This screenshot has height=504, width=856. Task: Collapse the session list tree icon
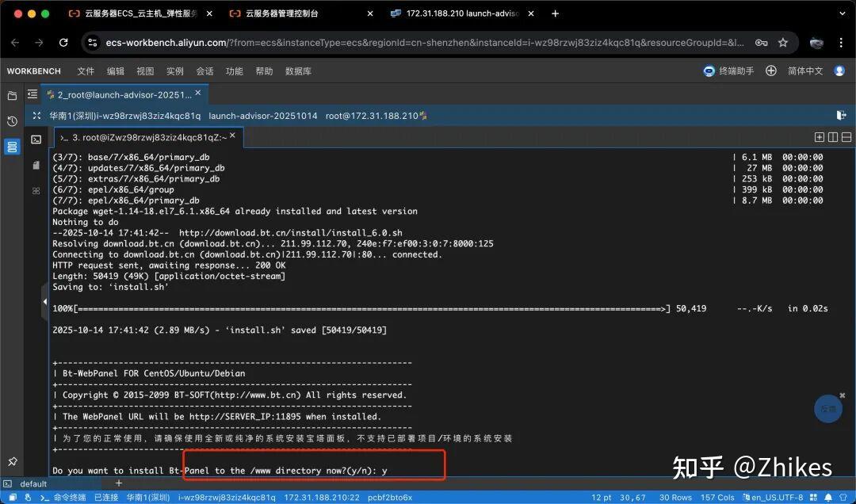coord(32,94)
